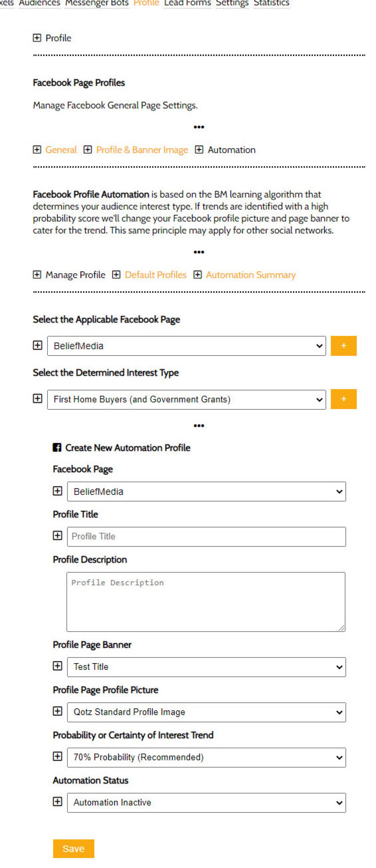Switch to the Messenger Bots tab
Image resolution: width=376 pixels, height=868 pixels.
tap(97, 3)
